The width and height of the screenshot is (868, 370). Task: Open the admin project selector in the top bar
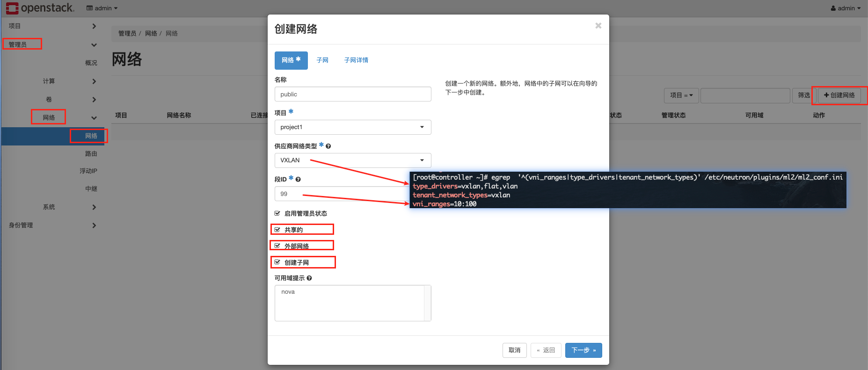(x=102, y=8)
